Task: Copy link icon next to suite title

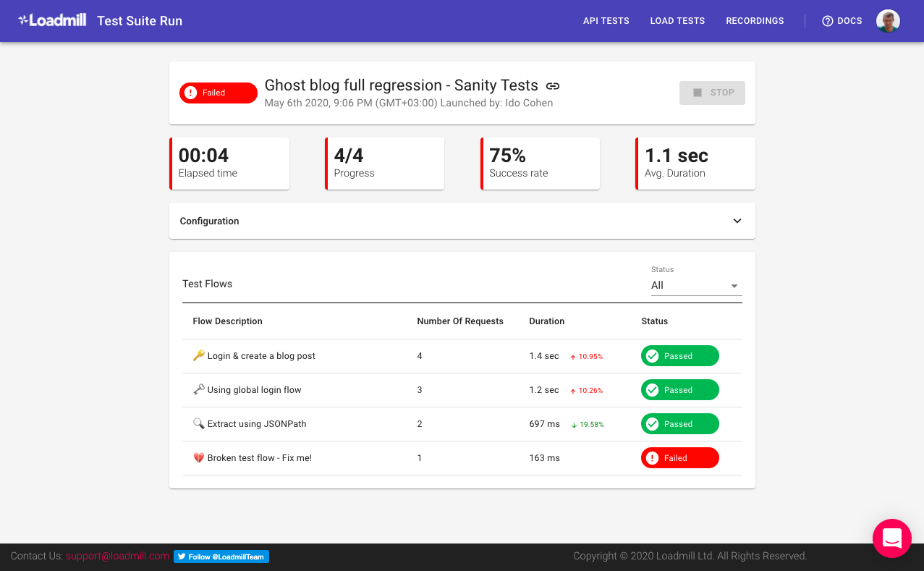Action: click(x=553, y=86)
